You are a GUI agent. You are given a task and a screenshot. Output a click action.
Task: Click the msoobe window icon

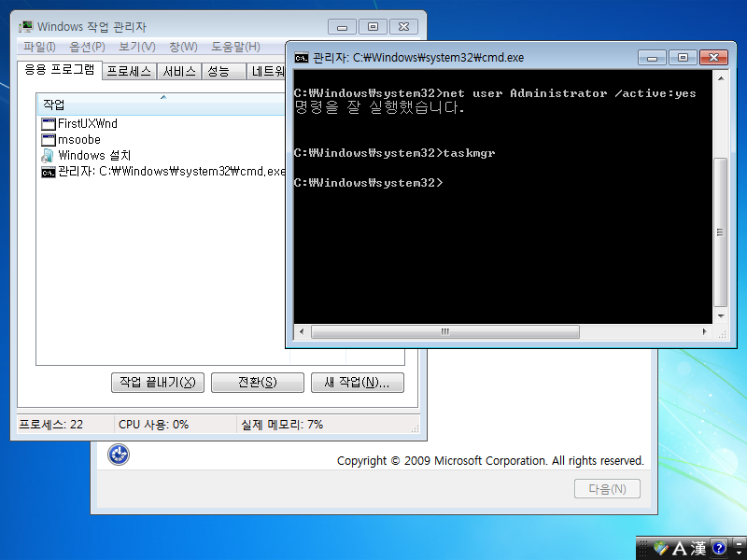point(49,140)
